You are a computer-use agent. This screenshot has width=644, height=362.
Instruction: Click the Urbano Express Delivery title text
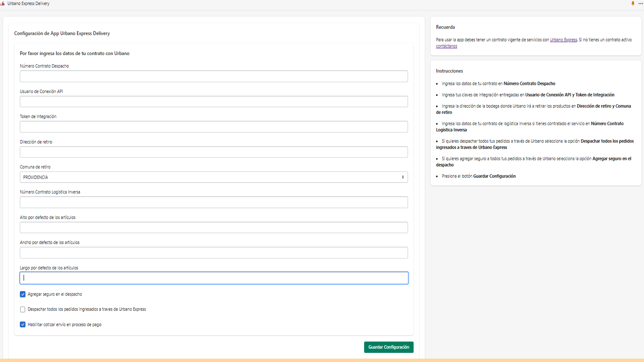click(28, 4)
